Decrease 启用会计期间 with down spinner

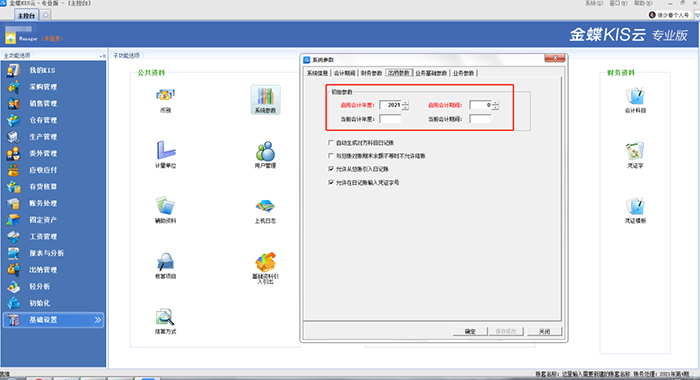pos(495,108)
